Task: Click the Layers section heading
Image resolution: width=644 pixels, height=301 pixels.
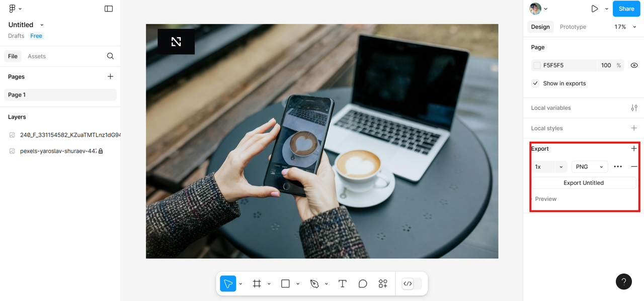Action: point(17,117)
